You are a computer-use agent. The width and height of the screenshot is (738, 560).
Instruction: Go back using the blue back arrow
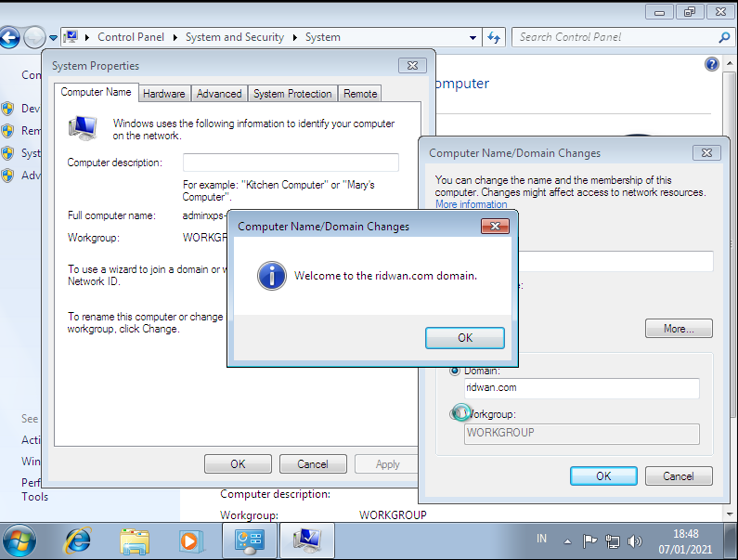(9, 37)
